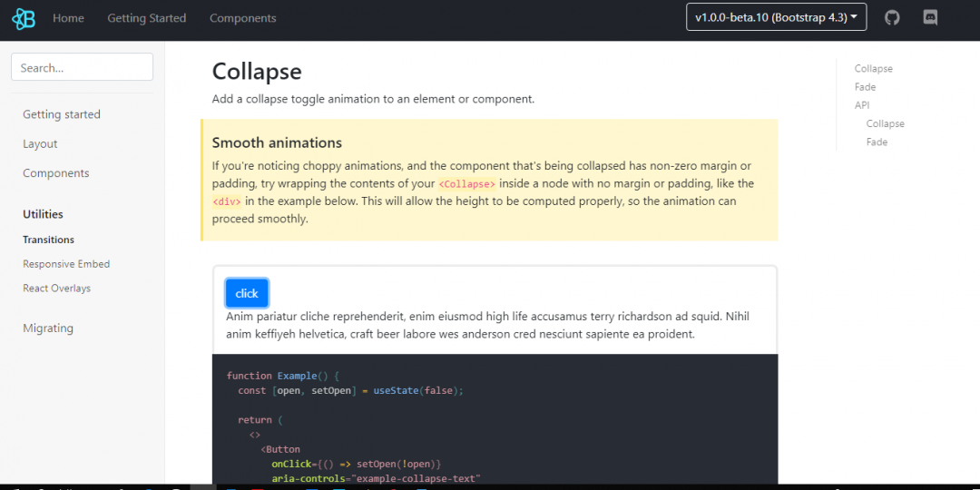Open the version dropdown v1.0.0-beta.10
Screen dimensions: 980x490
pos(776,17)
